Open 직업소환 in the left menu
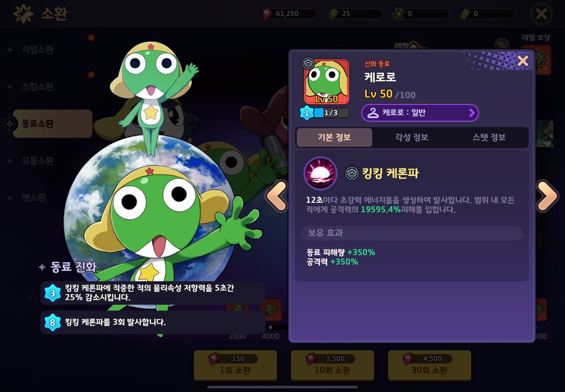Screen dimensions: 565x392 click(38, 49)
